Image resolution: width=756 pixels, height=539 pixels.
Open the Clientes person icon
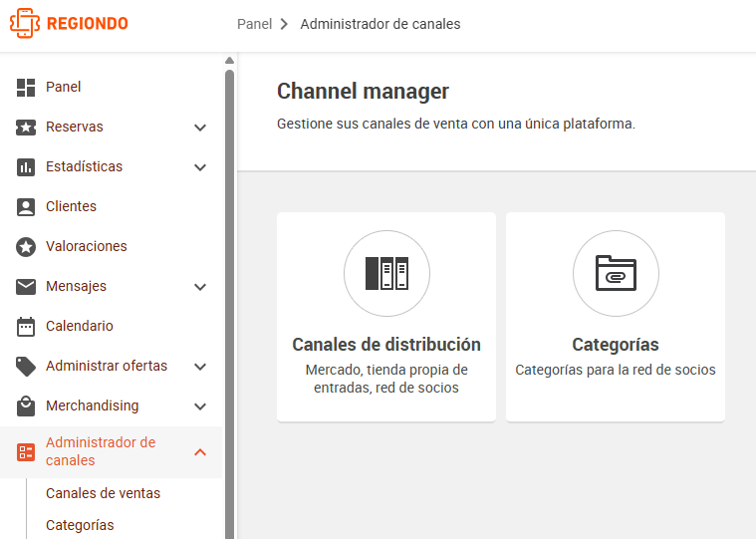[26, 207]
